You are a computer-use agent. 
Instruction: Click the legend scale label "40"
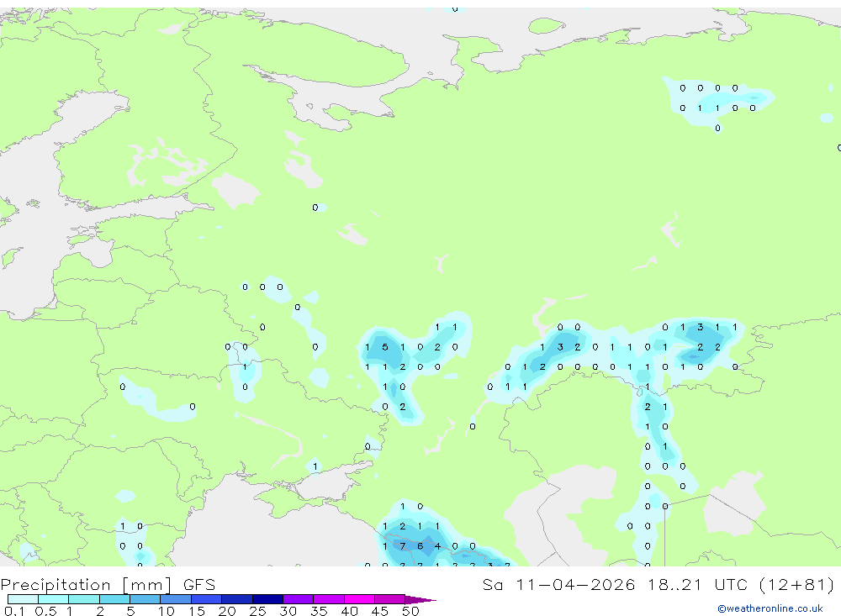[x=349, y=611]
